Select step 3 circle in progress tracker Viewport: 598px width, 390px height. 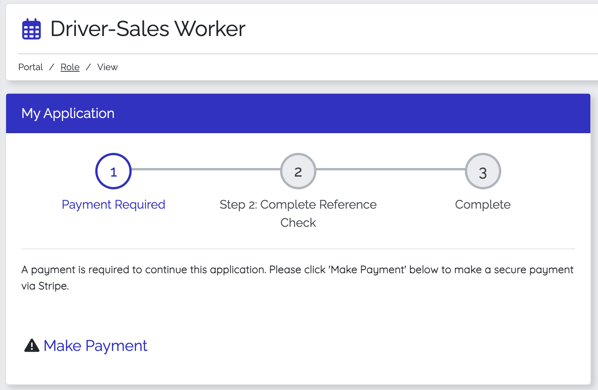click(482, 171)
